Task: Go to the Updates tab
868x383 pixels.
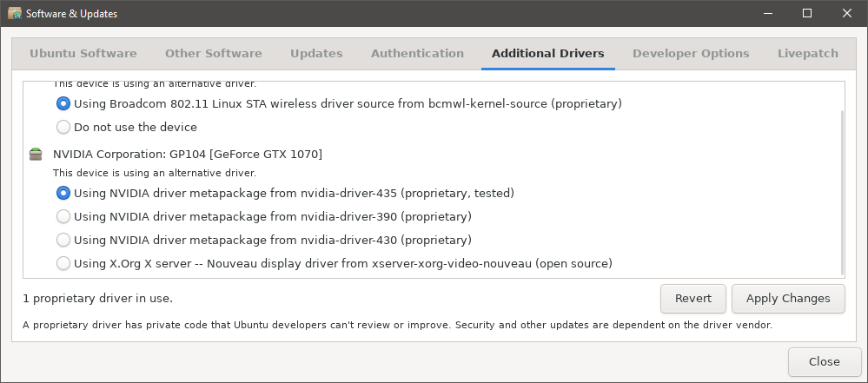Action: [316, 54]
